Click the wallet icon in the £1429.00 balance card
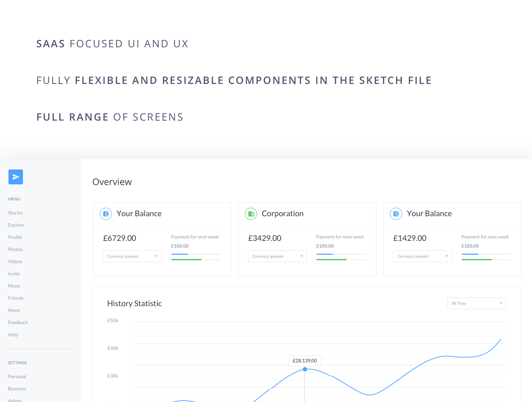The image size is (532, 402). click(396, 214)
